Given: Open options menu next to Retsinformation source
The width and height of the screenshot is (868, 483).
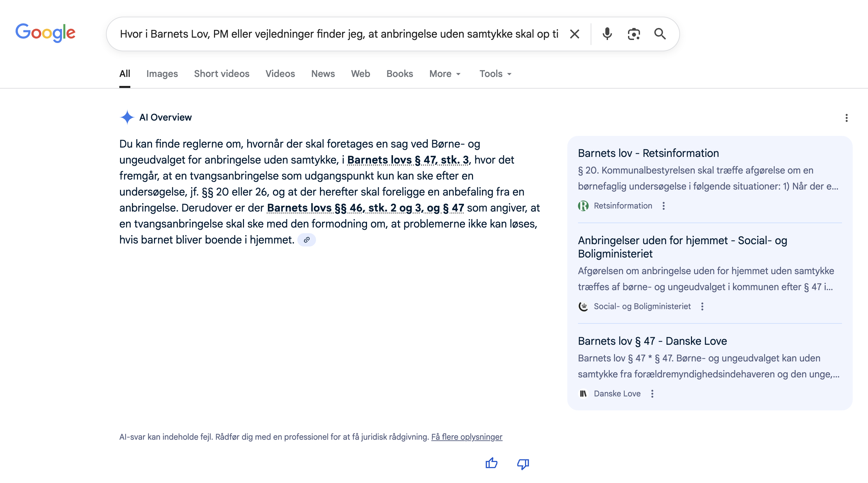Looking at the screenshot, I should tap(663, 206).
